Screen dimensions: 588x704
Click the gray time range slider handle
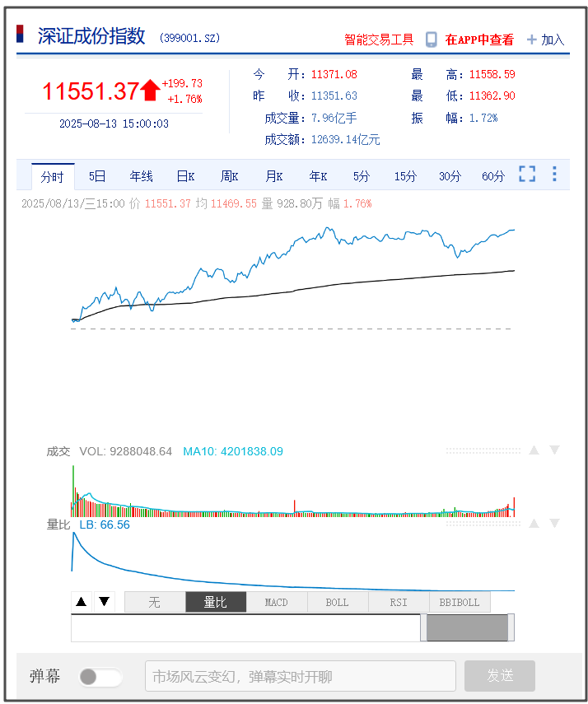tap(466, 627)
